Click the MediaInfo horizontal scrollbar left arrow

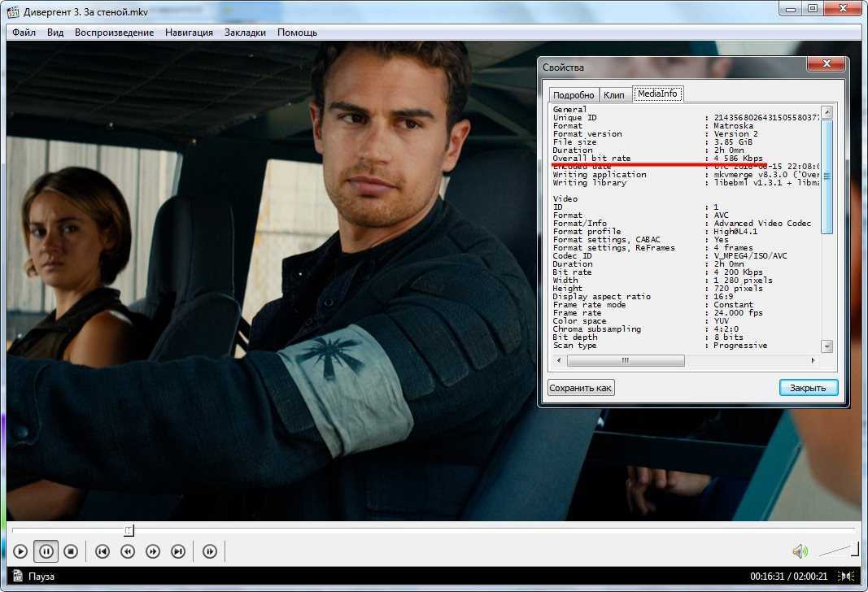pyautogui.click(x=559, y=361)
